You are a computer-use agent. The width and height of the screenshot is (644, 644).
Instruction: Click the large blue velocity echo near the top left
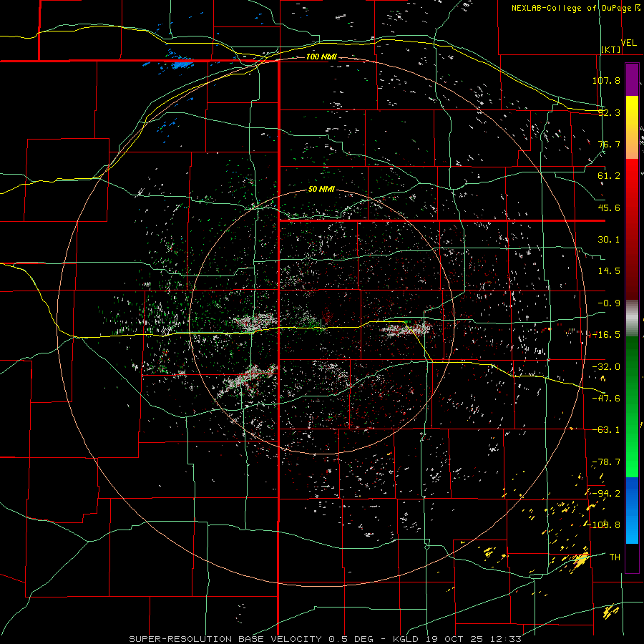(x=181, y=64)
